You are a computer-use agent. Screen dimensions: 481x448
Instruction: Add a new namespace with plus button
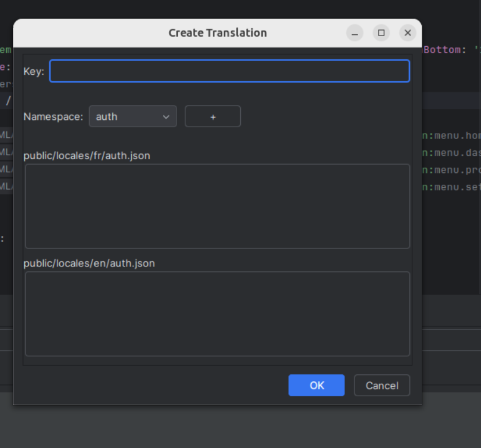coord(213,117)
